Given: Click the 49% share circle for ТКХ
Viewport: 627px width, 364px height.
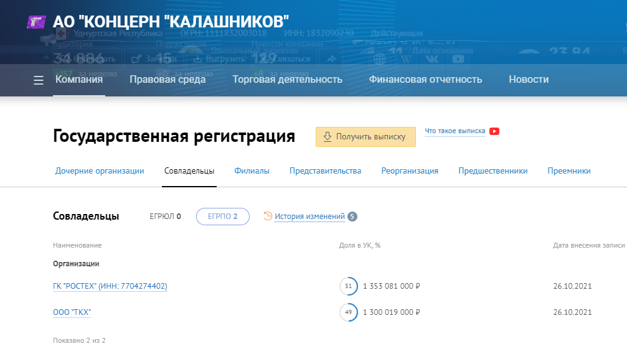Looking at the screenshot, I should [x=348, y=312].
